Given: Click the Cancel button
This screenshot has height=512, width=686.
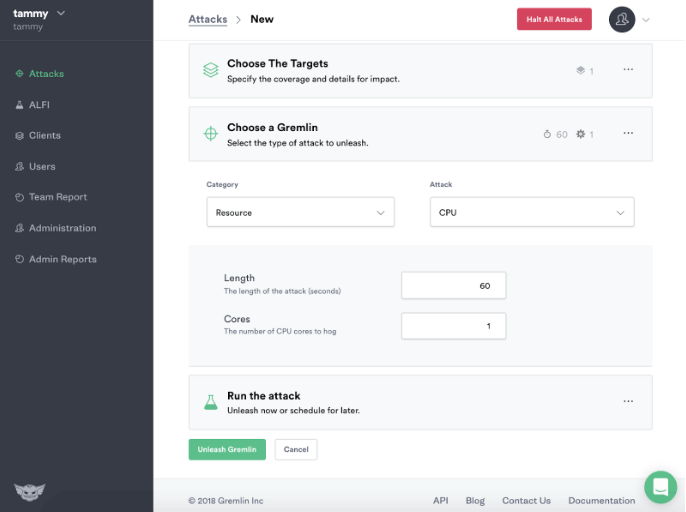Looking at the screenshot, I should (296, 449).
